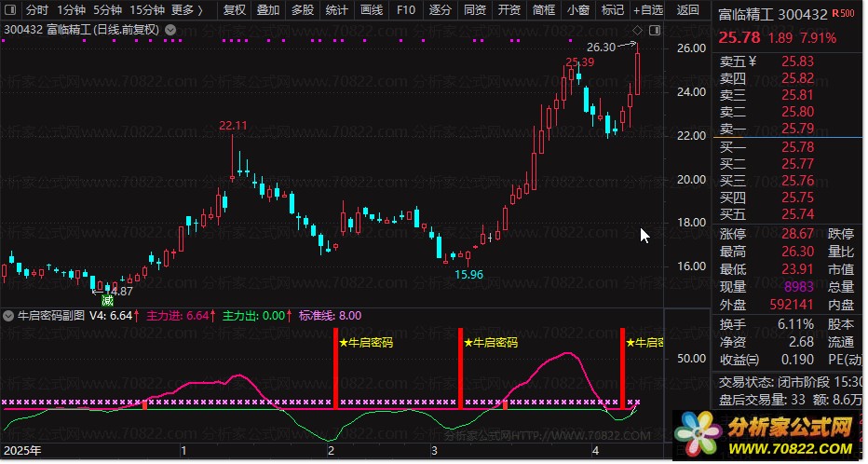The image size is (868, 464).
Task: Click 收益(三) value 0.190
Action: 798,360
